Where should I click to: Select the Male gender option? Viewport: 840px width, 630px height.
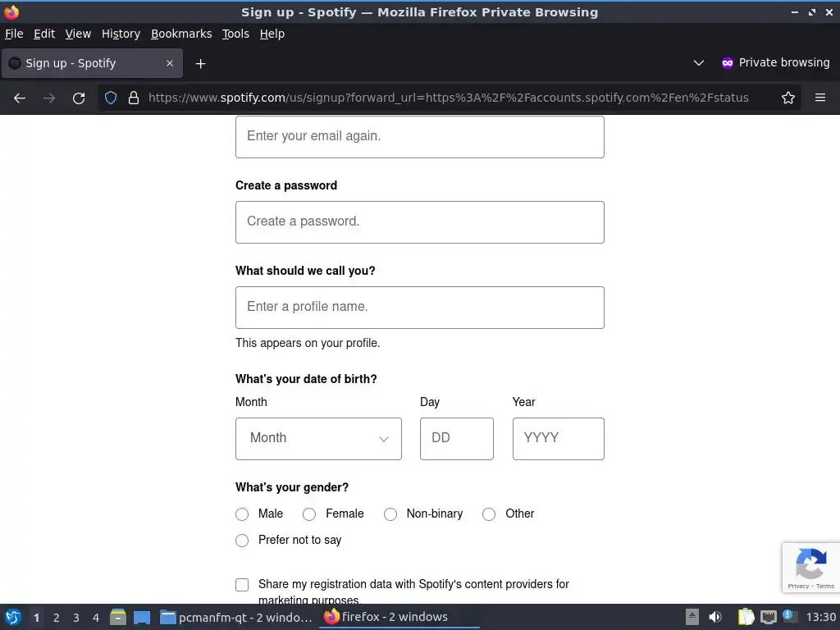(242, 514)
